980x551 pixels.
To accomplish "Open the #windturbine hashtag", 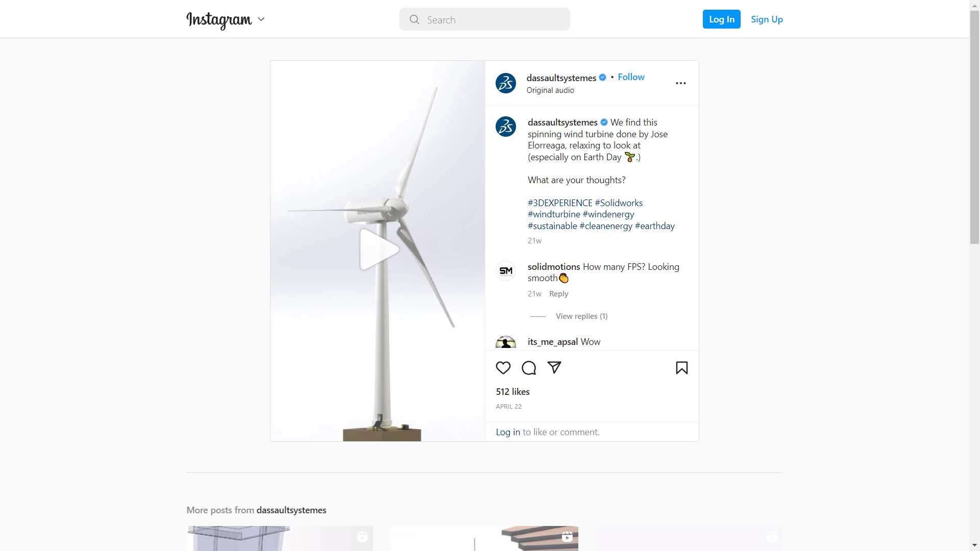I will pyautogui.click(x=554, y=214).
